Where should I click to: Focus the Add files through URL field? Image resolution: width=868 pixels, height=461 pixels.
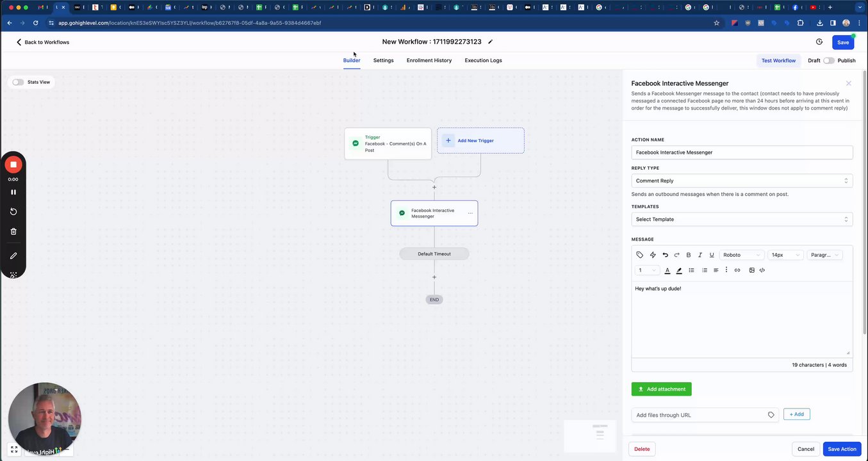[x=705, y=415]
